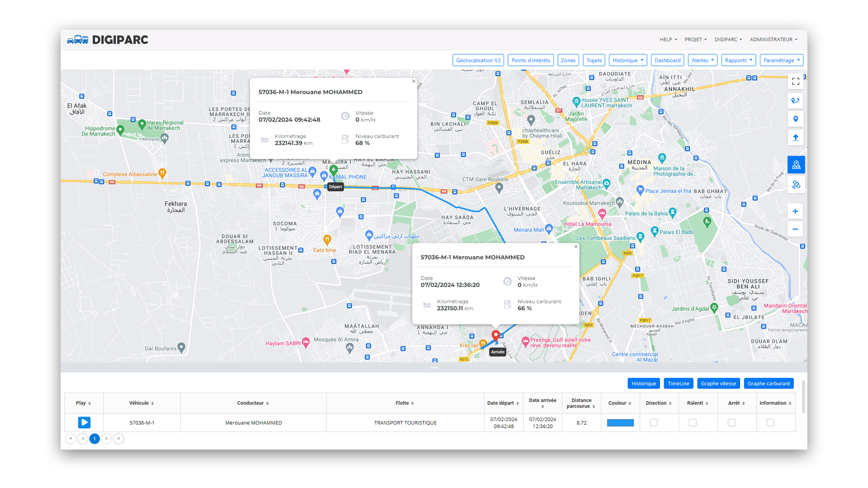Toggle Direction checkbox for 57036-M-1
The width and height of the screenshot is (868, 488).
click(x=654, y=422)
